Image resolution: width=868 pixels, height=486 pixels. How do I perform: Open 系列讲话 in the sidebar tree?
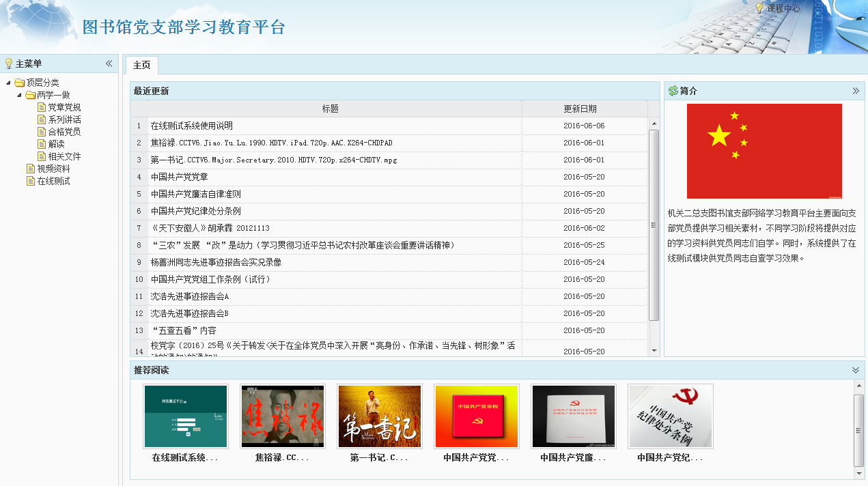pos(64,120)
